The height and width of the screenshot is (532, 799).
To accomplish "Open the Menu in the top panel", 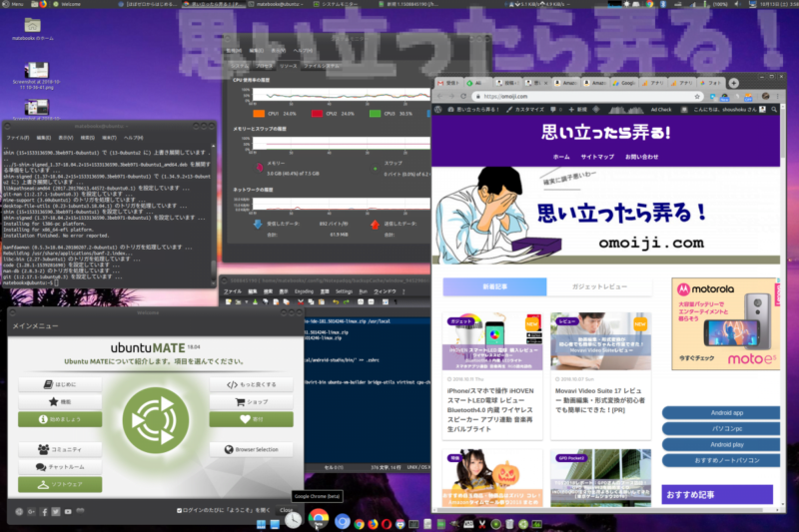I will click(13, 4).
